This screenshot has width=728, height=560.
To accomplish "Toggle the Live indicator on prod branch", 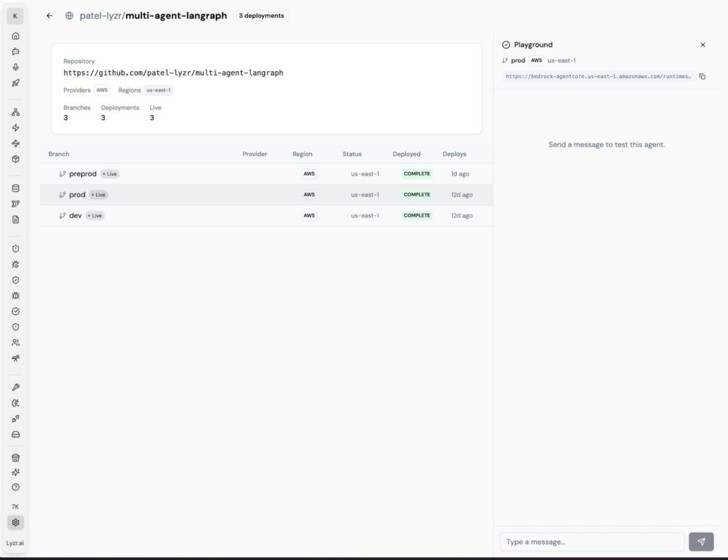I will 99,194.
